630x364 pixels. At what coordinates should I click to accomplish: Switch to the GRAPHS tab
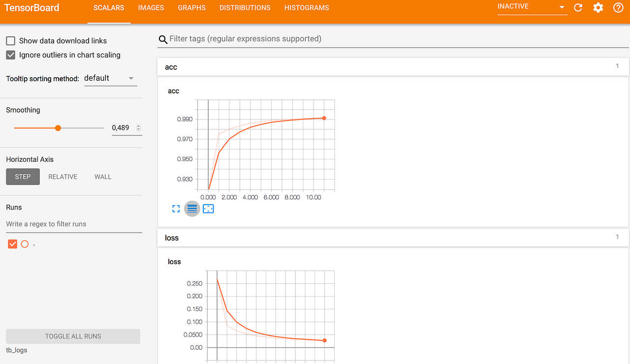(191, 7)
